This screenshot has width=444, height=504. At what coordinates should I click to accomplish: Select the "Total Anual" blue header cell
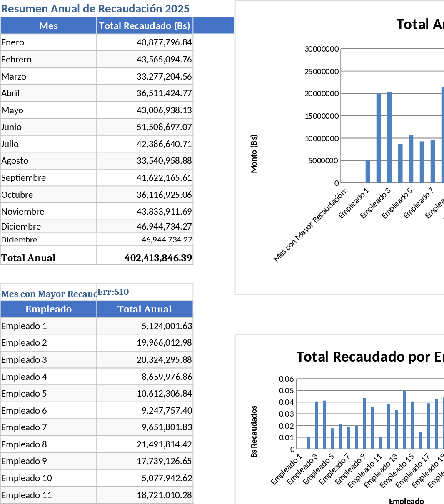[x=145, y=309]
